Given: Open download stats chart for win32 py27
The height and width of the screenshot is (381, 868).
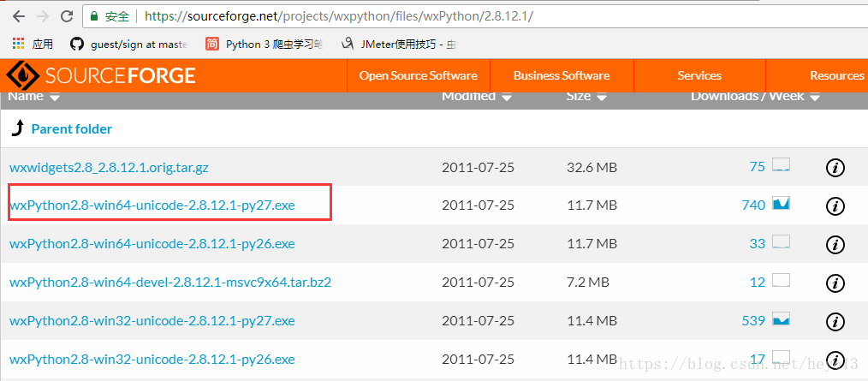Looking at the screenshot, I should click(781, 319).
